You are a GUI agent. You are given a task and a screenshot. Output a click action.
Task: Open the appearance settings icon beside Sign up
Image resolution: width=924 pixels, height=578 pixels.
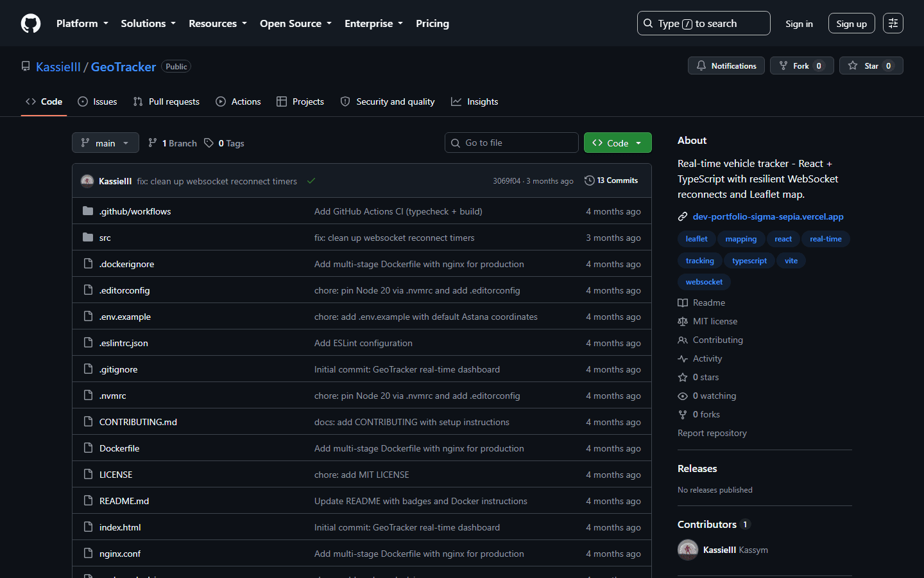(893, 23)
